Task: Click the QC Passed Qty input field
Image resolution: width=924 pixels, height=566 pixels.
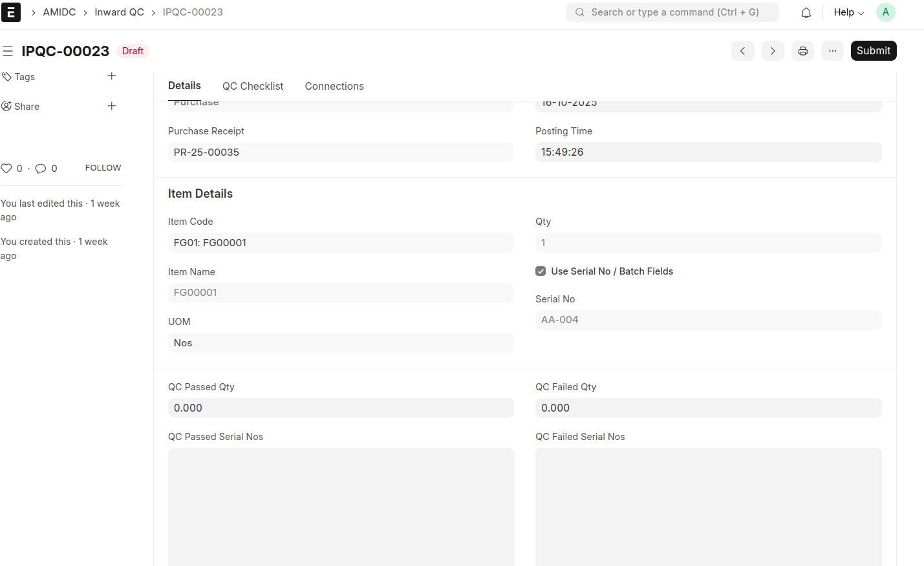Action: click(x=340, y=408)
